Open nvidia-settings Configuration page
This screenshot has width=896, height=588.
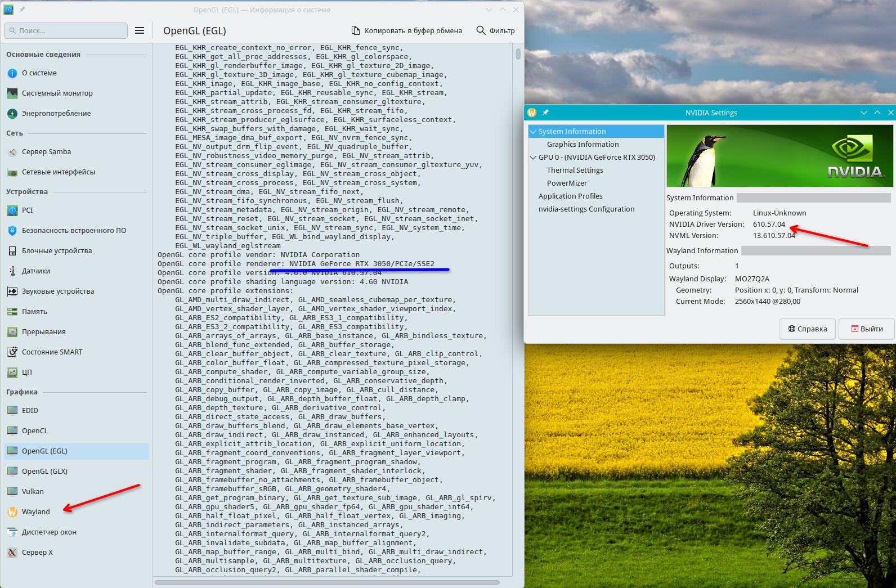586,209
